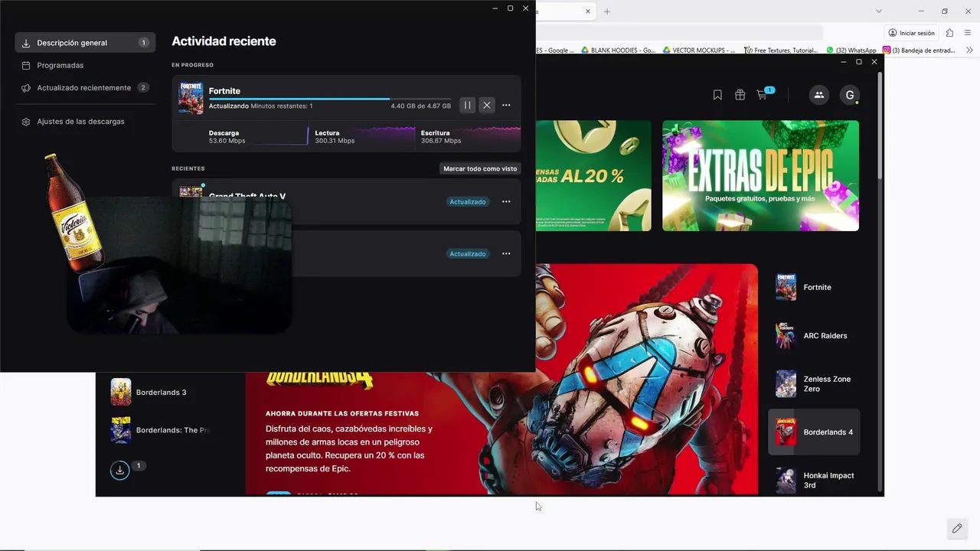This screenshot has width=980, height=551.
Task: Click the Fortnite thumbnail in the download row
Action: point(191,99)
